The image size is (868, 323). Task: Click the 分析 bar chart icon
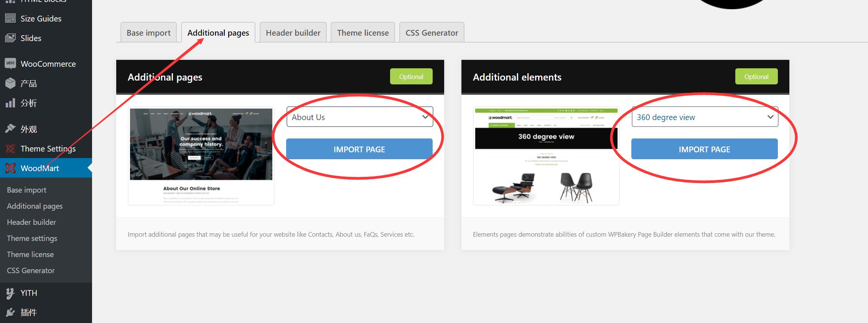[10, 103]
